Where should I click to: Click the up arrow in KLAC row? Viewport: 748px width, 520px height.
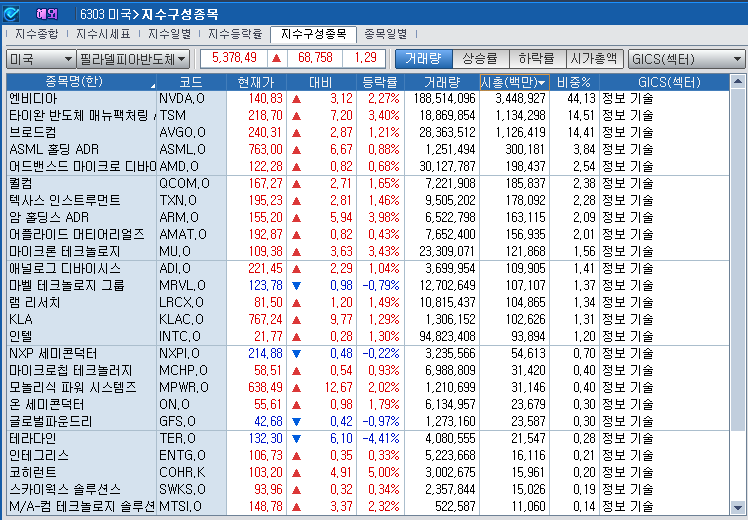(296, 320)
